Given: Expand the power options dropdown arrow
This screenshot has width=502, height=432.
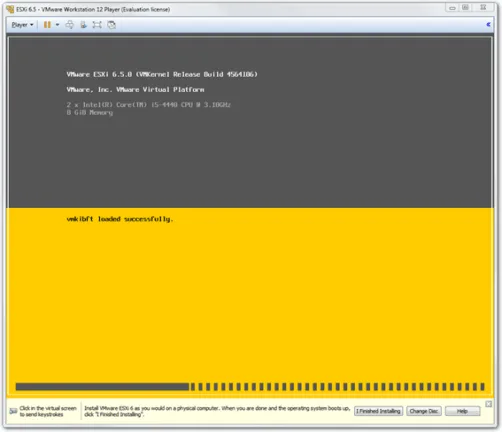Looking at the screenshot, I should pyautogui.click(x=57, y=25).
